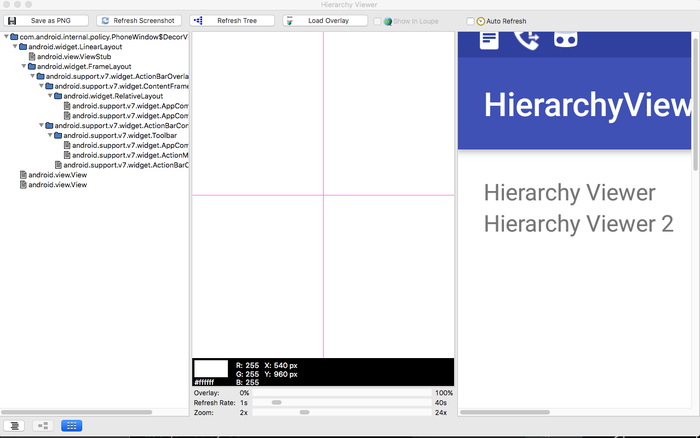
Task: Enable the Auto Refresh checkbox
Action: tap(470, 21)
